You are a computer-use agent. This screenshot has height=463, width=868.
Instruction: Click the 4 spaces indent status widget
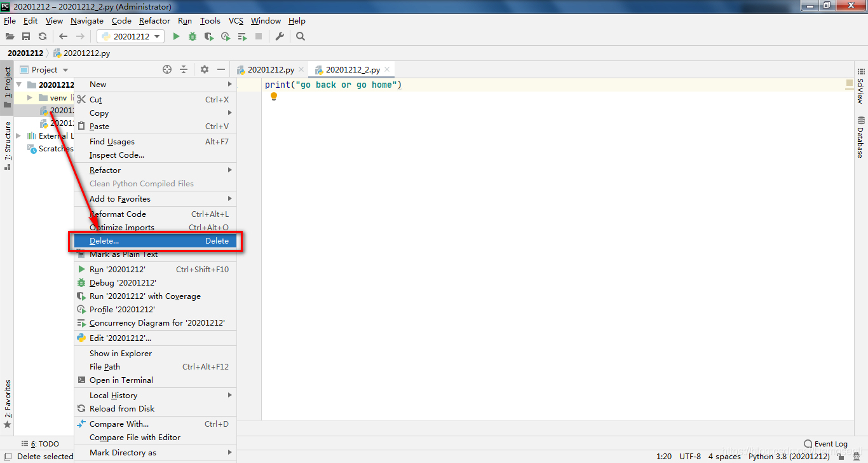click(x=724, y=457)
